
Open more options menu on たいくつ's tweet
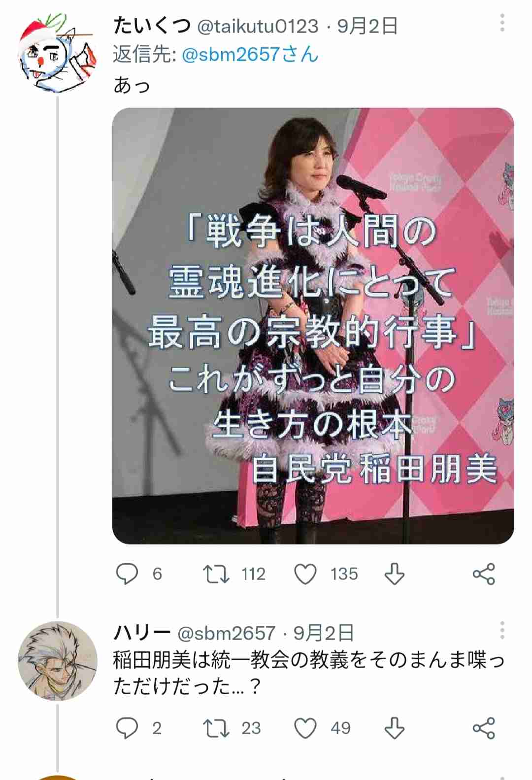click(502, 23)
